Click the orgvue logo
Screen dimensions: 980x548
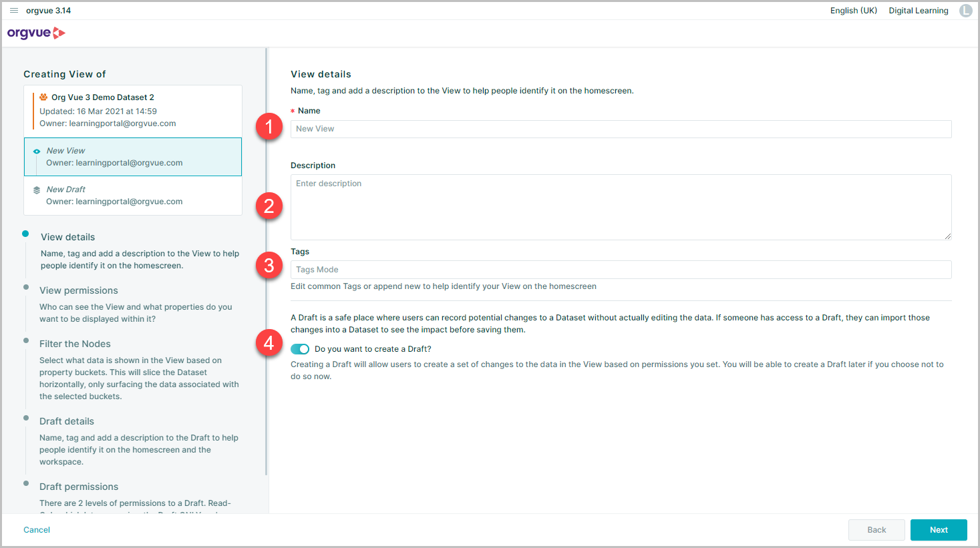click(36, 33)
